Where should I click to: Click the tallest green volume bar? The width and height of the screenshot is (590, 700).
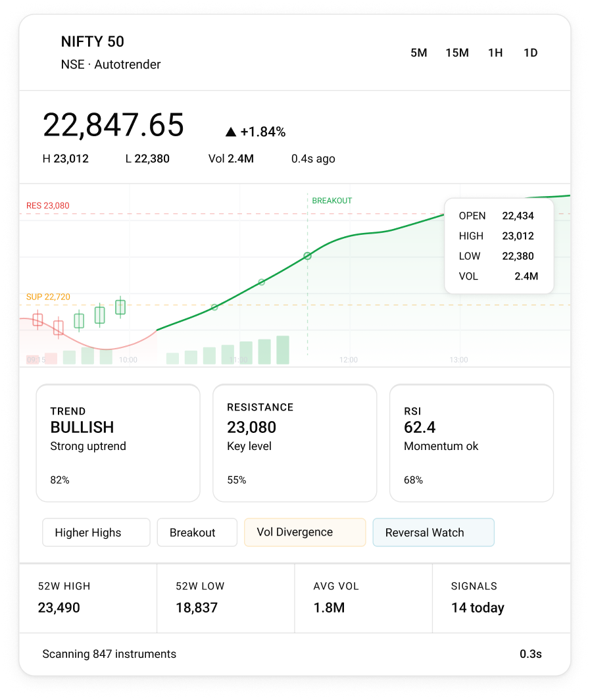[283, 350]
